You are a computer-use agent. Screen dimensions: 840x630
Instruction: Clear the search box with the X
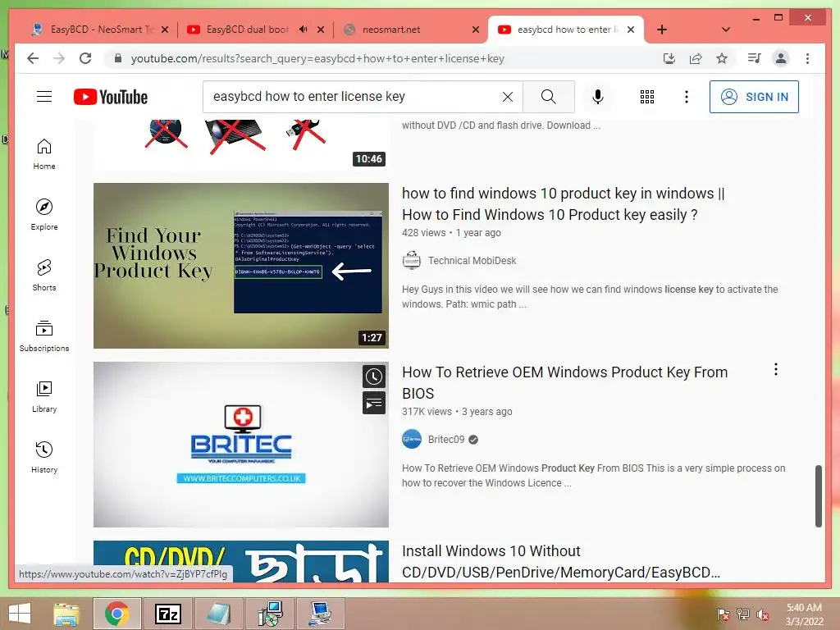pyautogui.click(x=507, y=97)
